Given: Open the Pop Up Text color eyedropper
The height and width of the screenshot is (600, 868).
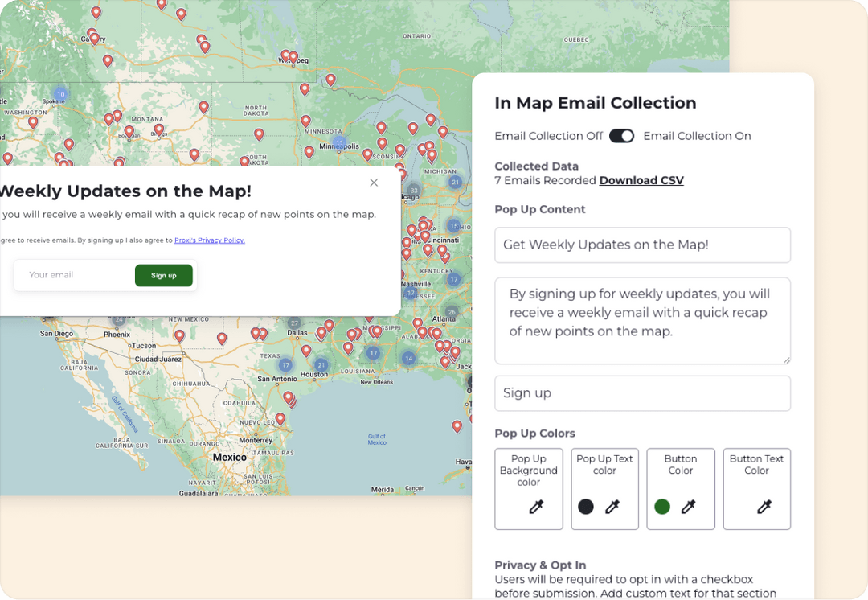Looking at the screenshot, I should tap(613, 507).
